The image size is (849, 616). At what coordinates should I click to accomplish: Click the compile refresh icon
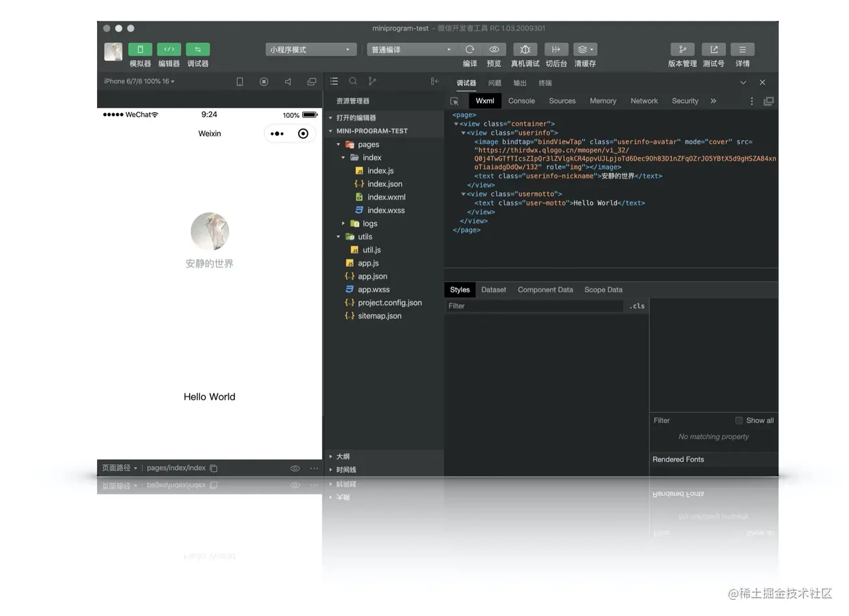click(469, 49)
